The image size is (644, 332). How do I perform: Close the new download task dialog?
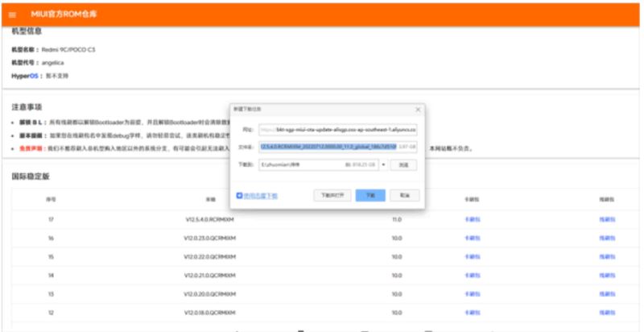[418, 110]
